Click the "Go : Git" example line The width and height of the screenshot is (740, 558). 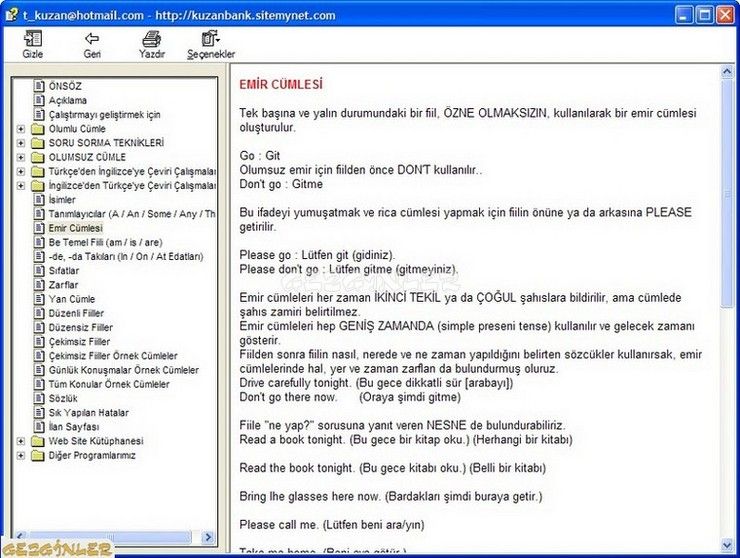click(x=260, y=156)
